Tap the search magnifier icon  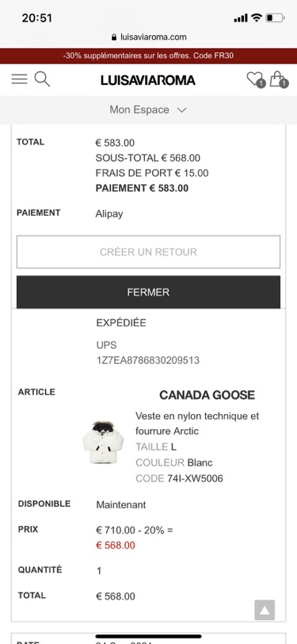[x=42, y=79]
